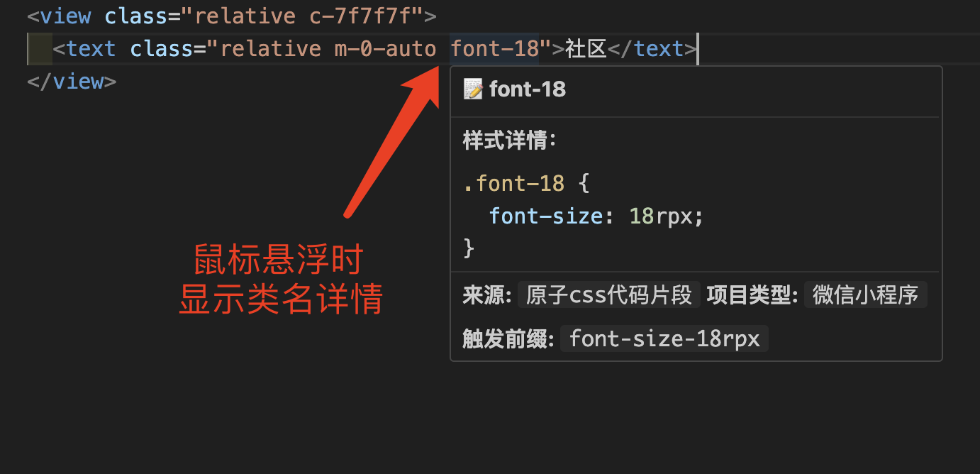The width and height of the screenshot is (980, 474).
Task: Click the font-18 title in the hover popup
Action: (527, 89)
